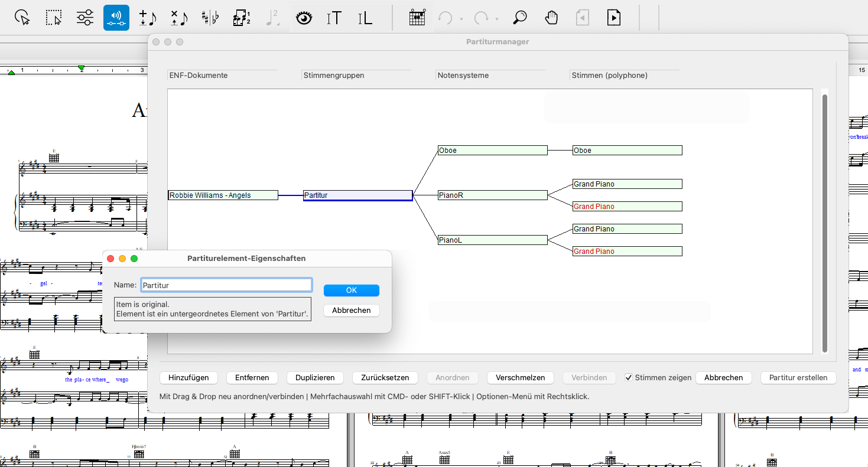This screenshot has width=868, height=467.
Task: Select the delete note tool
Action: [178, 18]
